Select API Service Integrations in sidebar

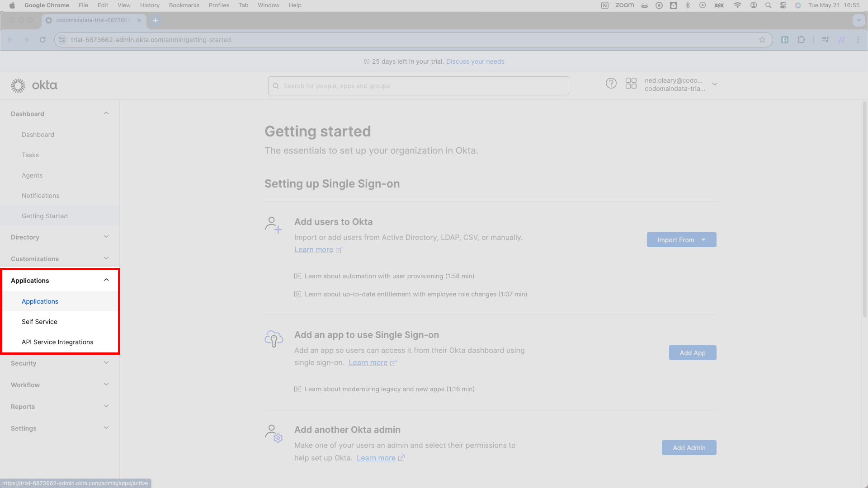tap(57, 342)
